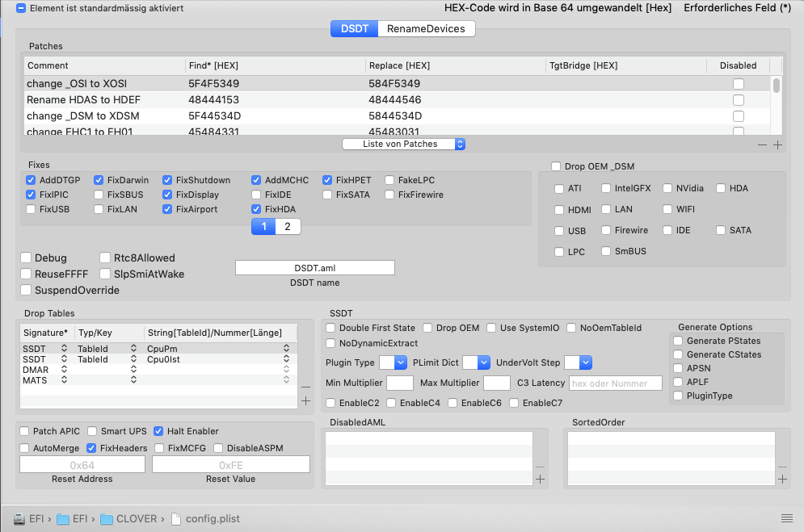Click the config.plist file icon
The image size is (804, 532).
pyautogui.click(x=176, y=519)
